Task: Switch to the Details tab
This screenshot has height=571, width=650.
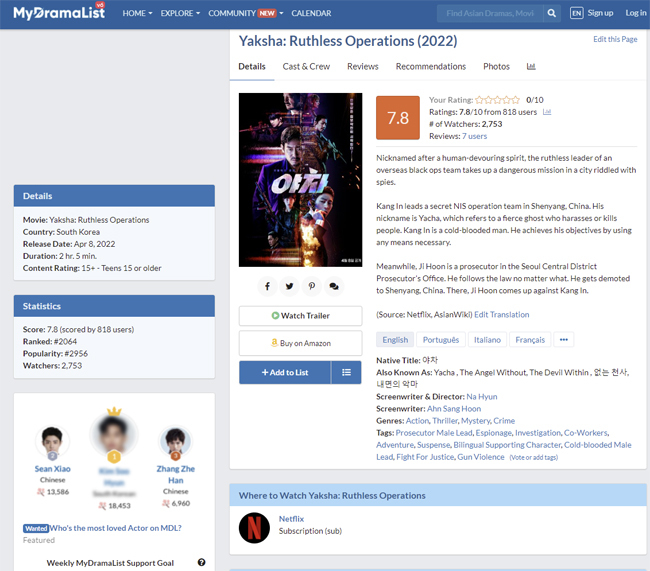Action: [x=252, y=66]
